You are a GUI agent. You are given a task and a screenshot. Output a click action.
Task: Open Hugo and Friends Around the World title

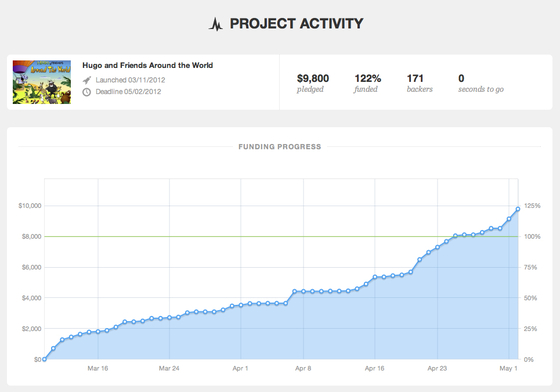click(x=148, y=65)
